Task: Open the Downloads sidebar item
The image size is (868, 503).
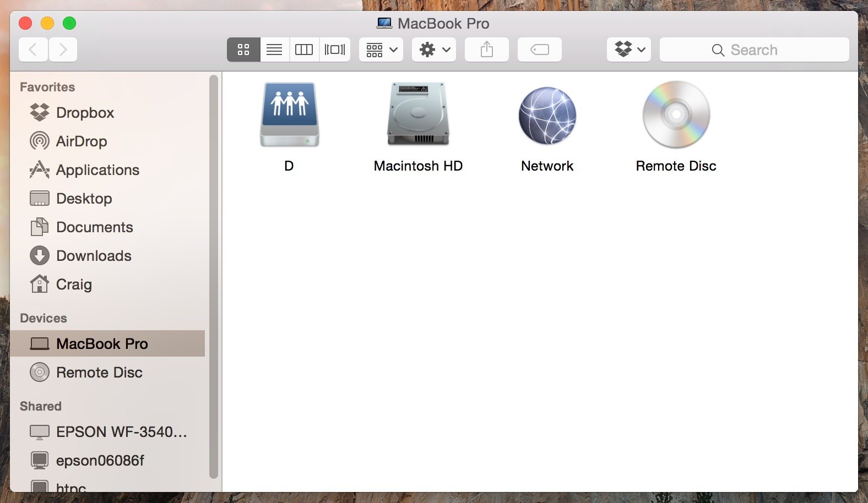Action: click(107, 256)
